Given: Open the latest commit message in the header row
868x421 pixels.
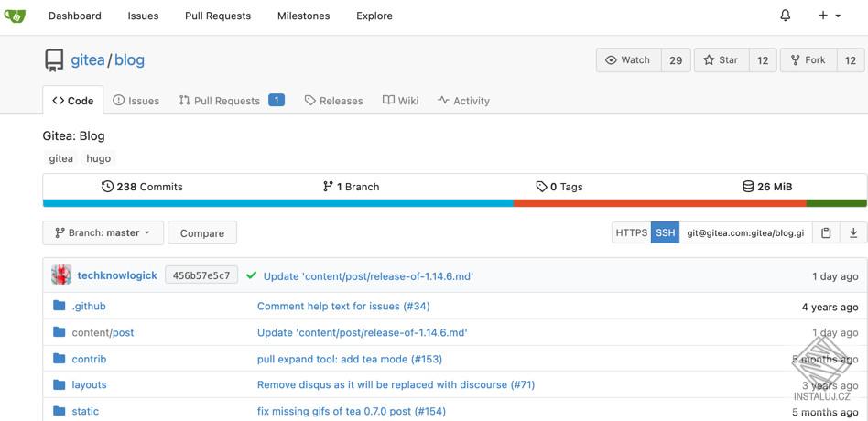Looking at the screenshot, I should point(368,276).
